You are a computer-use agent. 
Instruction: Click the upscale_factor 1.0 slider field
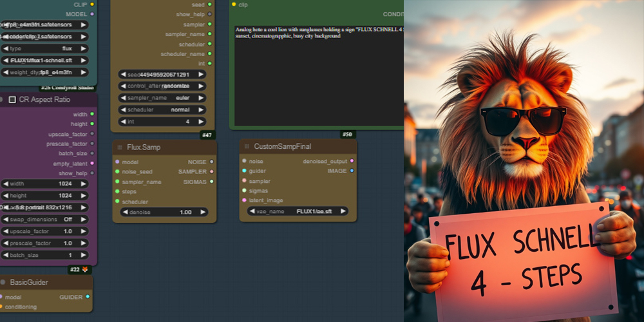click(x=44, y=231)
